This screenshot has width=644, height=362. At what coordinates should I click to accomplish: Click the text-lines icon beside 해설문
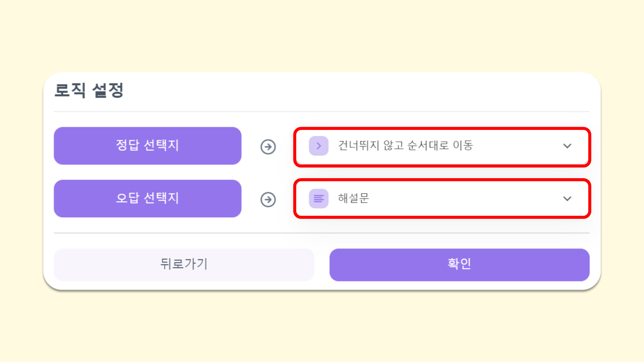tap(319, 199)
